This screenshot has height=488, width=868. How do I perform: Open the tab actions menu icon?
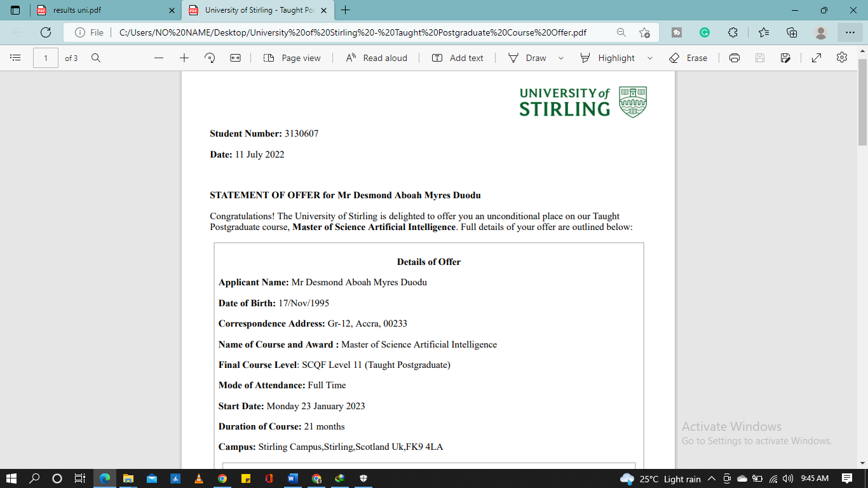(15, 10)
